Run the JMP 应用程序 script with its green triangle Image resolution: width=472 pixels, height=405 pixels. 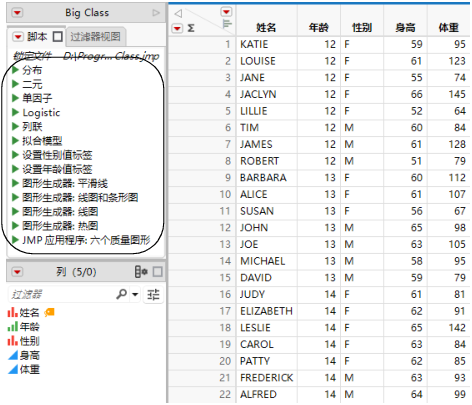pyautogui.click(x=15, y=240)
